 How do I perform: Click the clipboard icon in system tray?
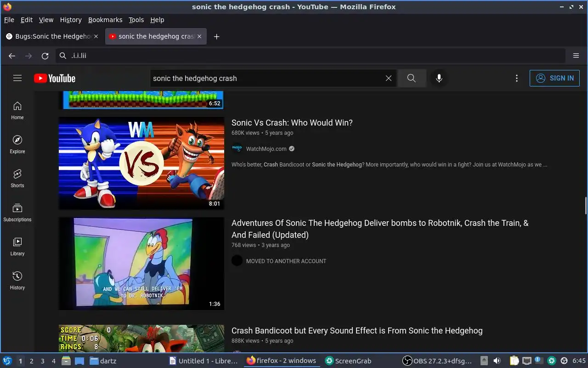[x=514, y=361]
